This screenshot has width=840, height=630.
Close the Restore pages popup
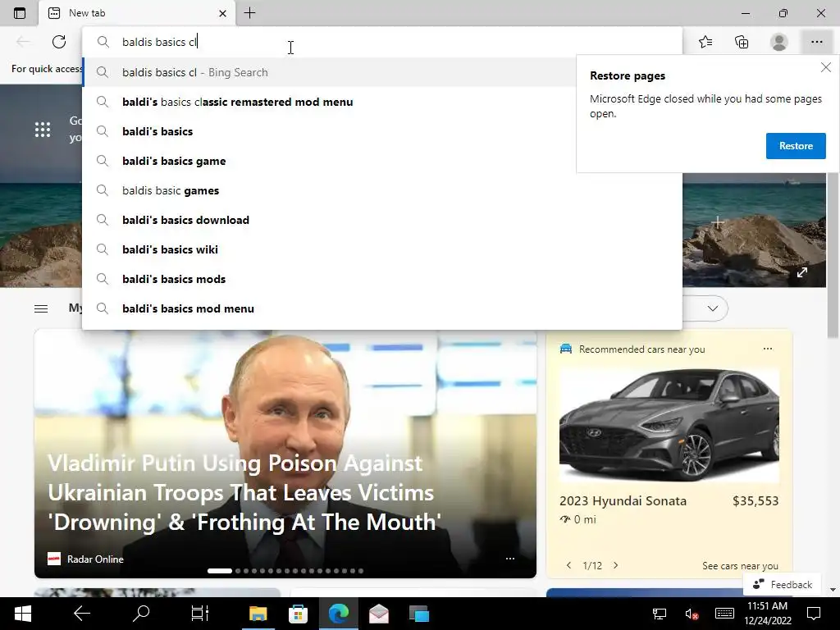(825, 67)
